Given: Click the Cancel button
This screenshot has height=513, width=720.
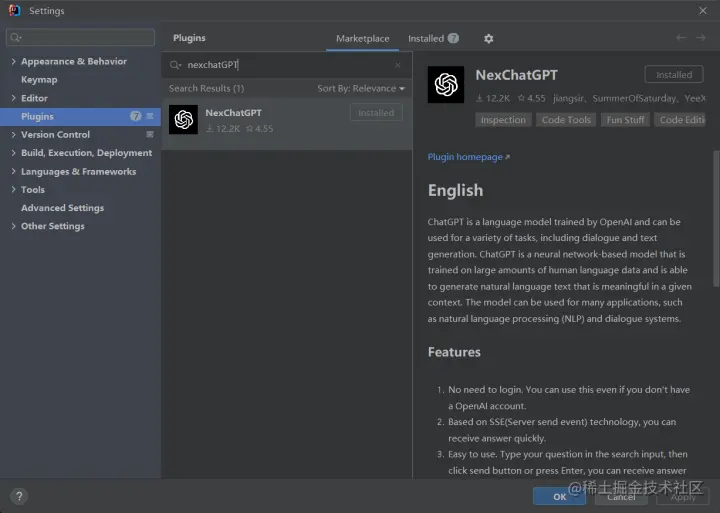Looking at the screenshot, I should pyautogui.click(x=621, y=496).
